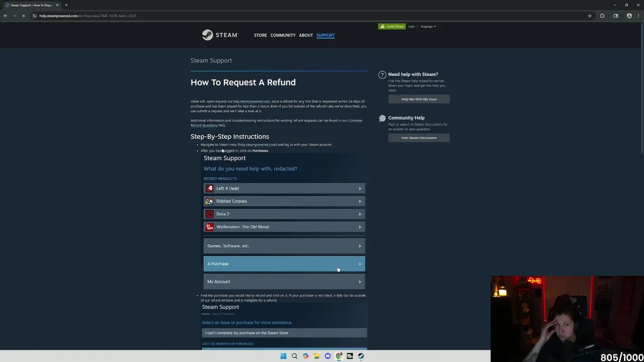Open Copilot from the taskbar

[x=305, y=356]
